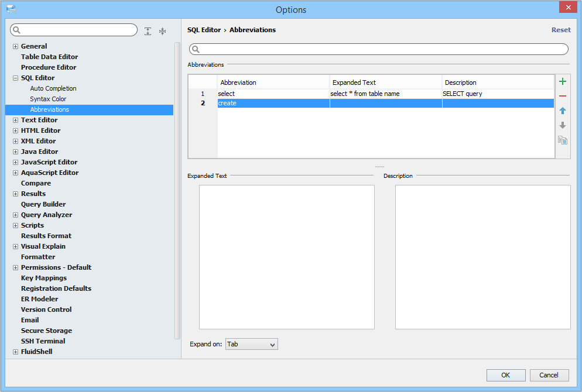
Task: Open Key Mappings options
Action: [x=44, y=278]
